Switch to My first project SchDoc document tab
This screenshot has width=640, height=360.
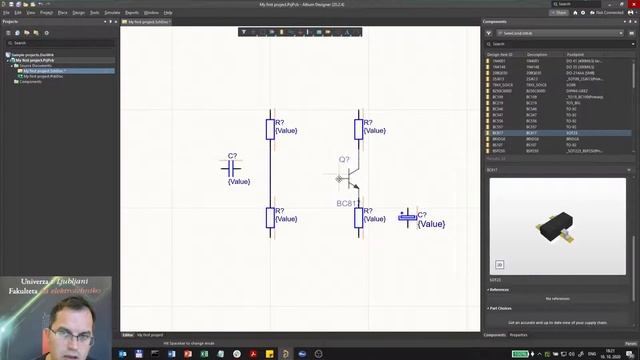click(x=146, y=22)
